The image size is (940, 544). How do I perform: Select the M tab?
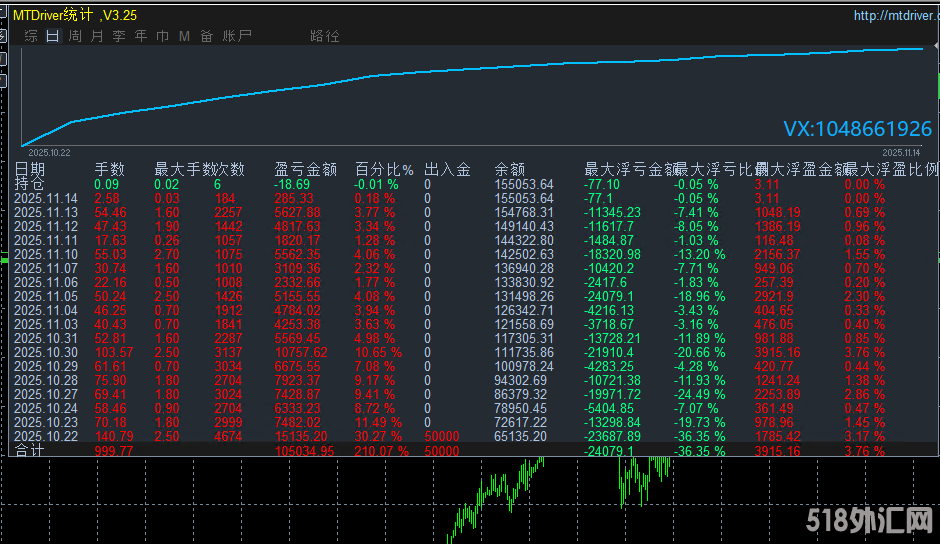[184, 36]
